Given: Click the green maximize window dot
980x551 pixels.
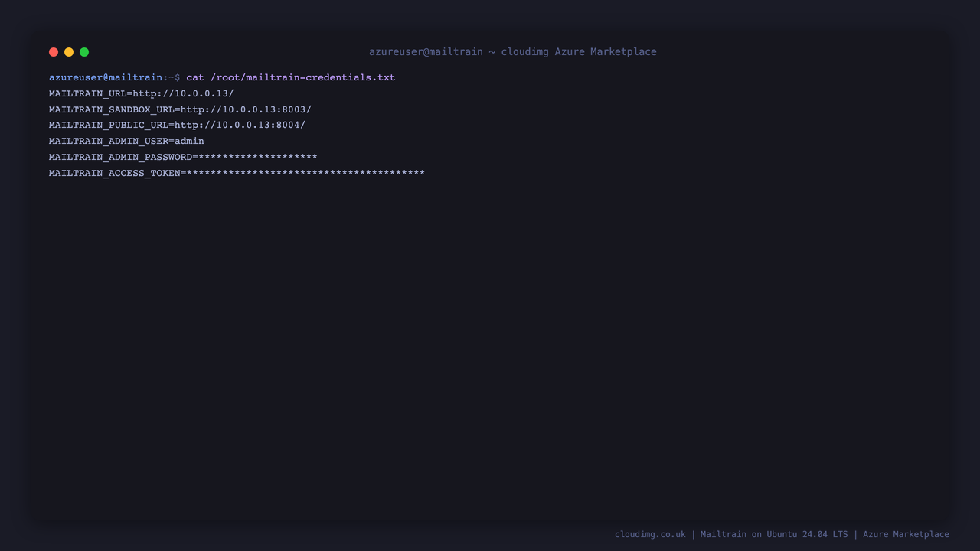Looking at the screenshot, I should click(84, 52).
